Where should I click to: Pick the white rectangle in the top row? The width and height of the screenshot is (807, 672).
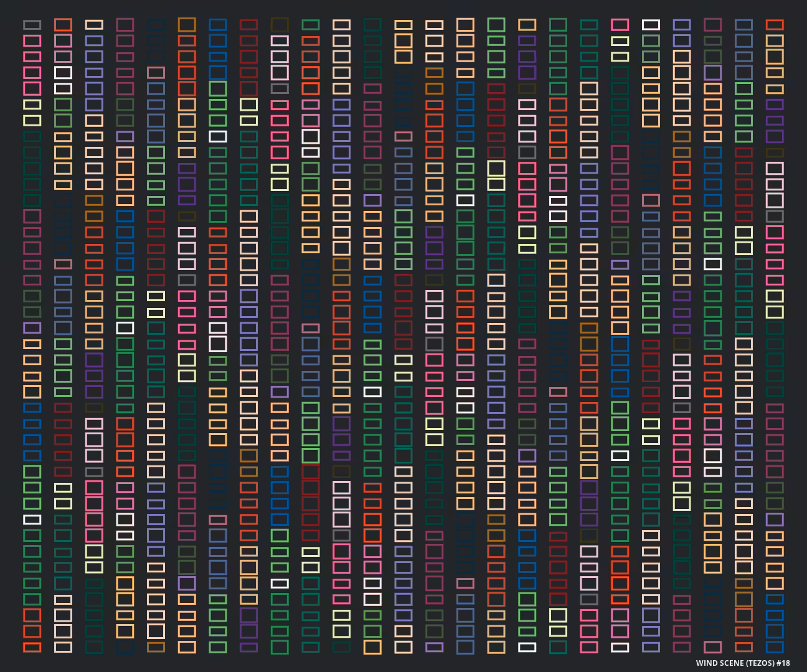pyautogui.click(x=651, y=25)
